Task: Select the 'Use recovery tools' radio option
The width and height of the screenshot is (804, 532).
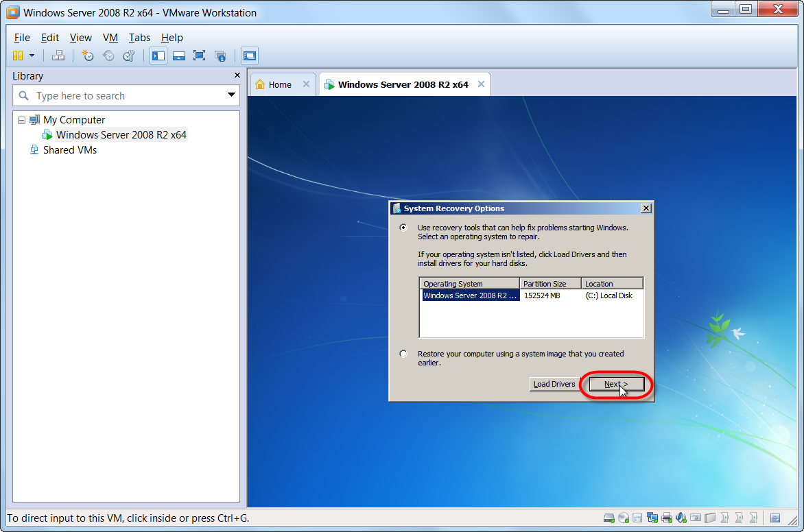Action: pos(403,227)
